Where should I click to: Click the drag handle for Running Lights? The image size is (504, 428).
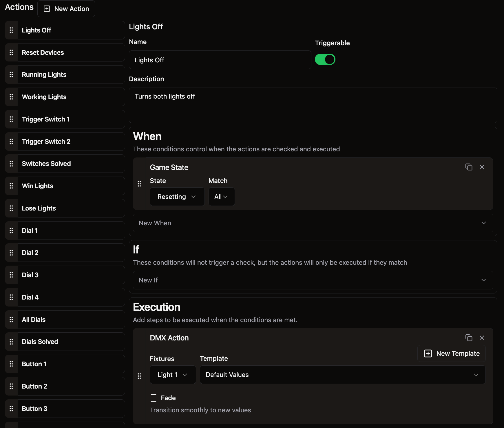coord(11,75)
